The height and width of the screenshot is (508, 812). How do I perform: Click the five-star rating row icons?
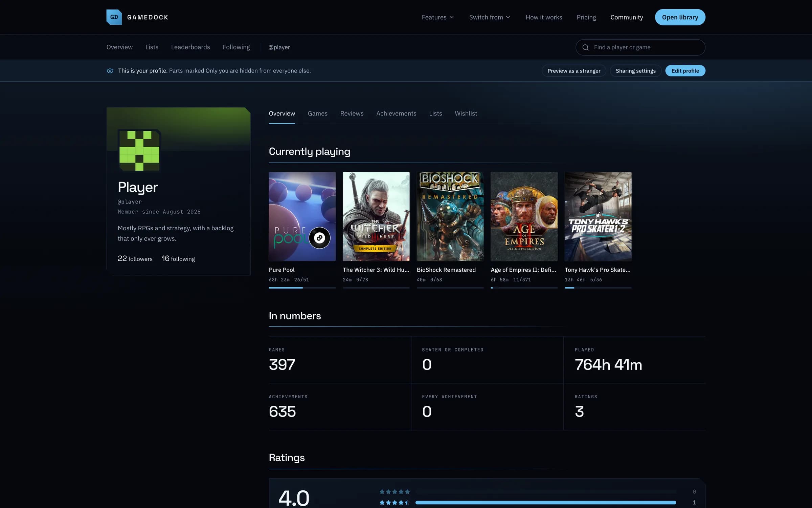pyautogui.click(x=394, y=492)
